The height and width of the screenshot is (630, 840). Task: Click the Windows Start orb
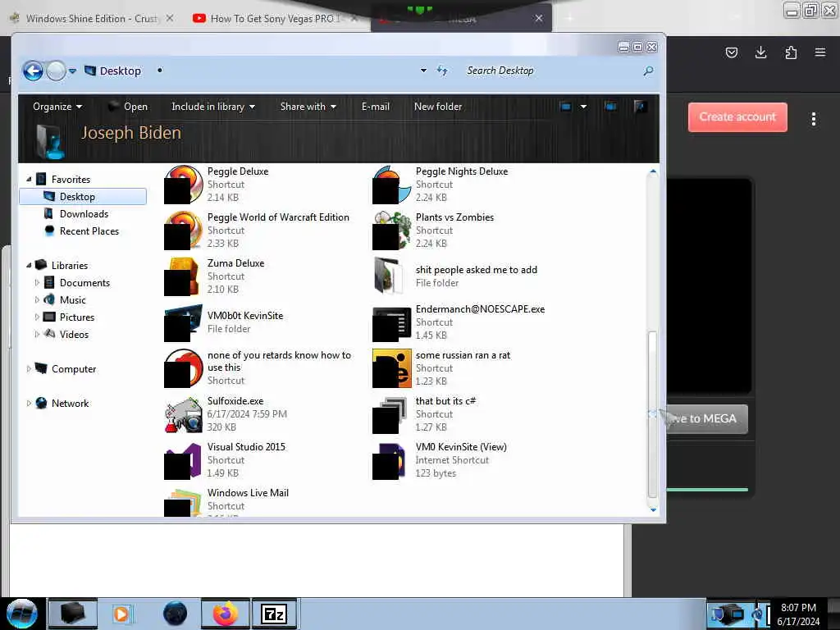pos(22,614)
